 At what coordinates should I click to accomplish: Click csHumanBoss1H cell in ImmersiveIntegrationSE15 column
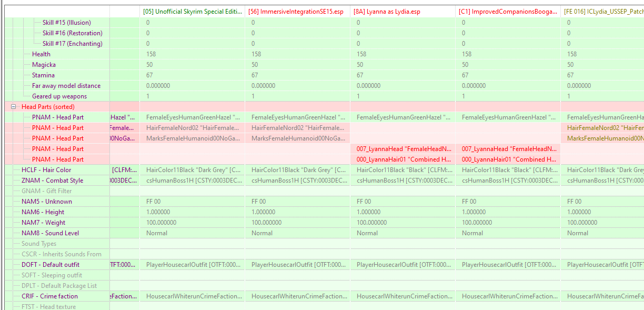point(298,181)
